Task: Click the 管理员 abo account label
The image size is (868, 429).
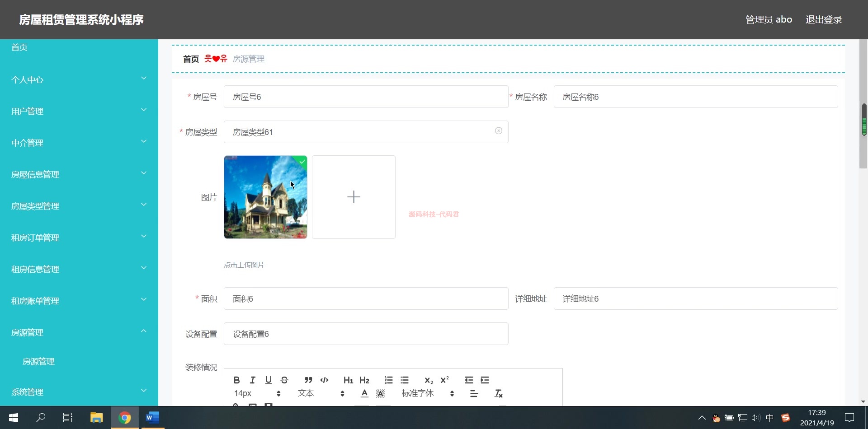Action: pos(769,19)
